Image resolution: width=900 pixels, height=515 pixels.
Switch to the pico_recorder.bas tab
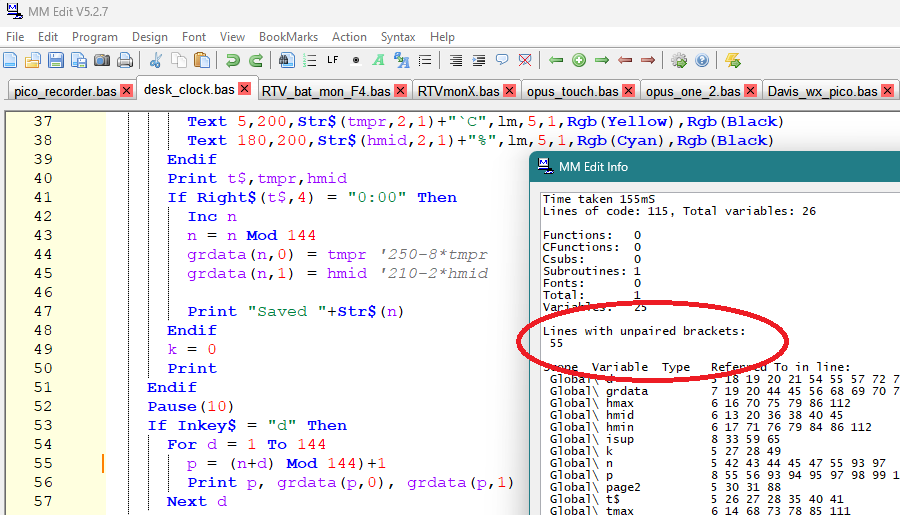point(65,91)
